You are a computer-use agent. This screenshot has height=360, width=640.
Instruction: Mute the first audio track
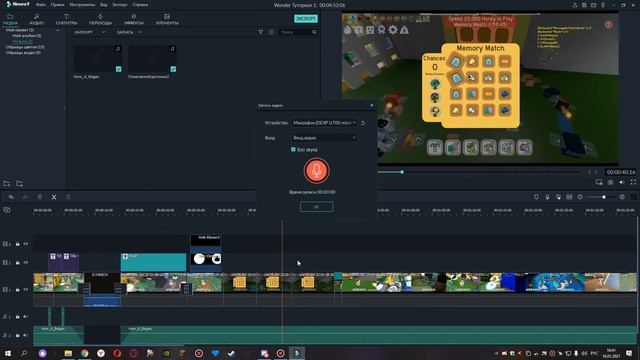click(26, 316)
